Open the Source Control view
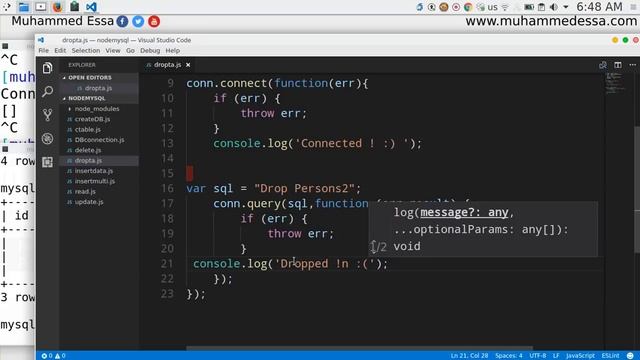 pyautogui.click(x=47, y=115)
